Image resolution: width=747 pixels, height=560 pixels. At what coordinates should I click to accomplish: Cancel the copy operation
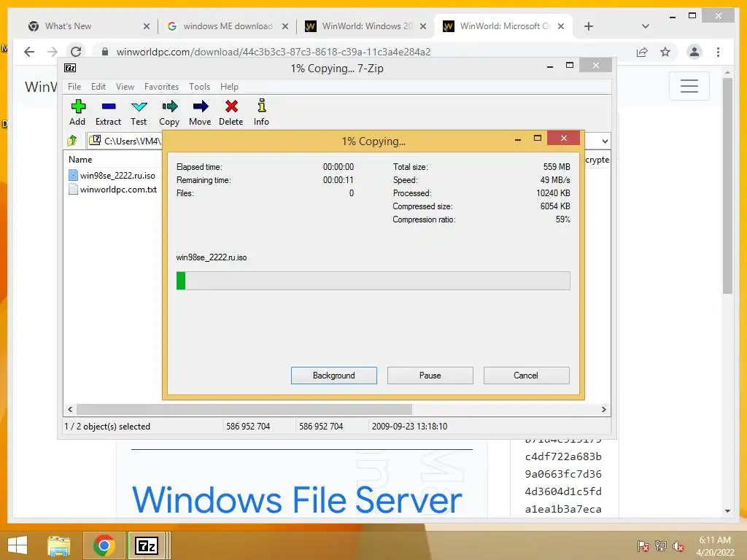click(x=526, y=376)
